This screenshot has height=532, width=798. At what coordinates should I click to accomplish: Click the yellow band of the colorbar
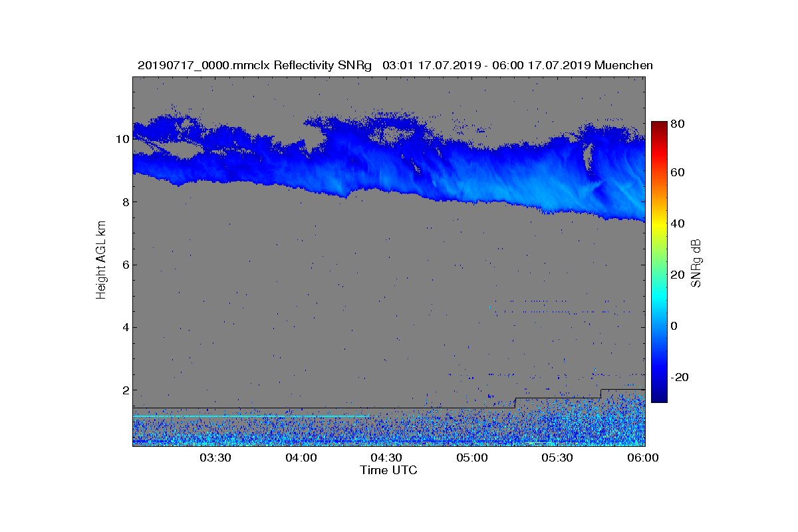coord(659,226)
